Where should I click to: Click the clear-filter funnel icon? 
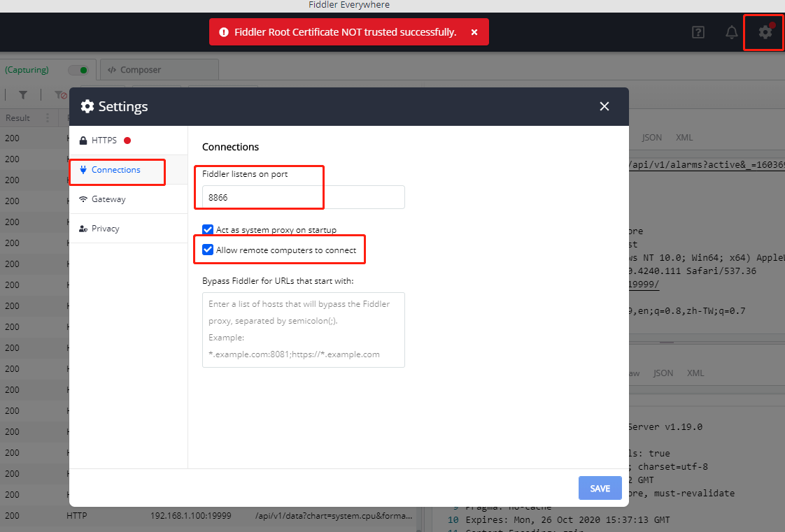[x=61, y=94]
